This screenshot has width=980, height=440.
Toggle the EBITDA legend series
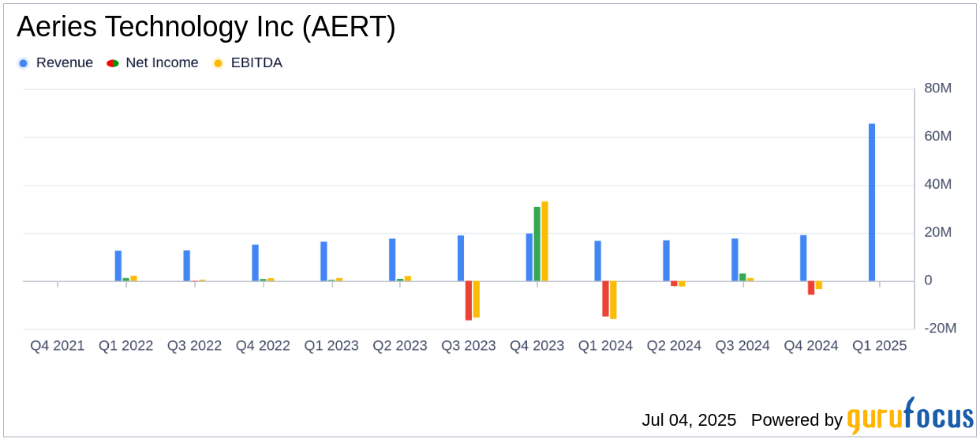pos(247,63)
